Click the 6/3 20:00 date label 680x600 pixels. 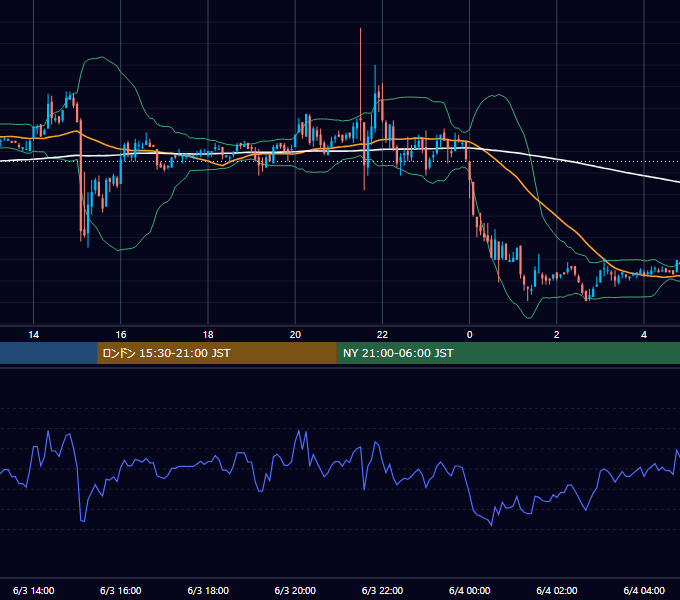pyautogui.click(x=295, y=590)
